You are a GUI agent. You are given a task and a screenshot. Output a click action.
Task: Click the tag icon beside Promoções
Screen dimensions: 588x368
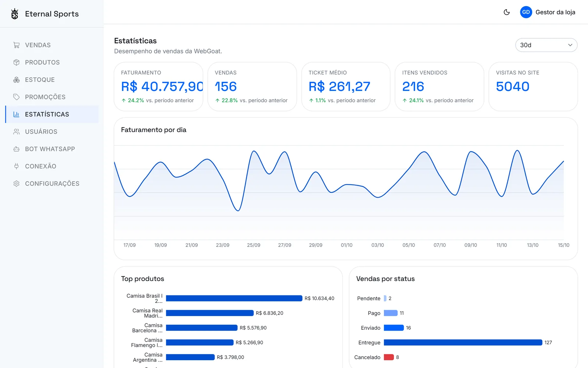pos(17,97)
